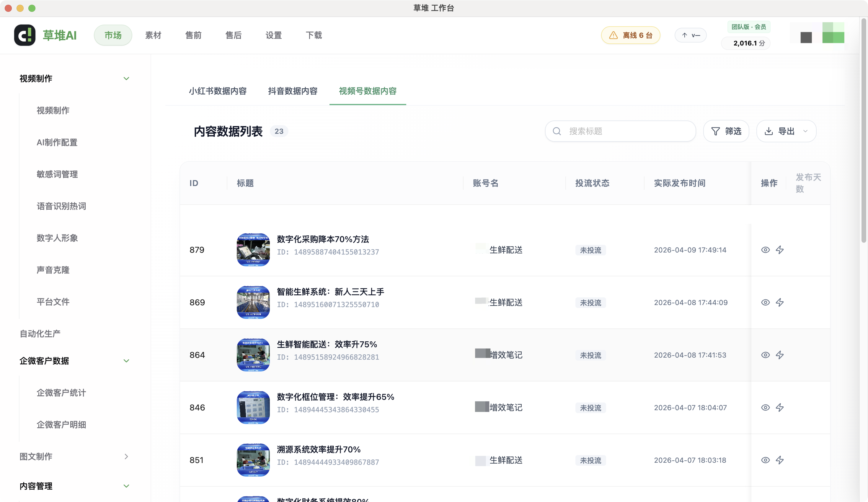
Task: Expand the 图文制作 sidebar section
Action: tap(126, 457)
